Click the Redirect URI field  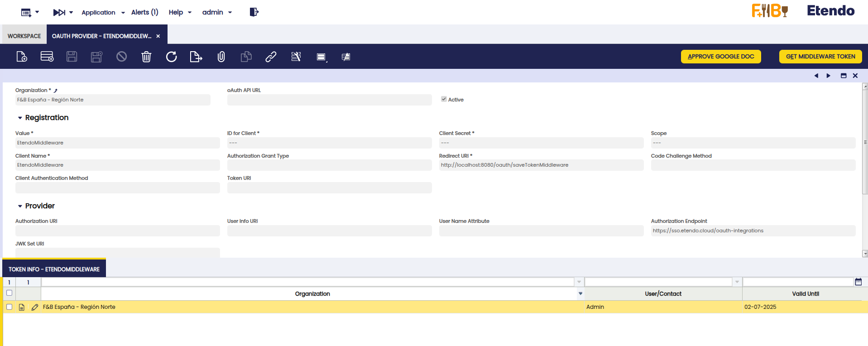pyautogui.click(x=541, y=165)
